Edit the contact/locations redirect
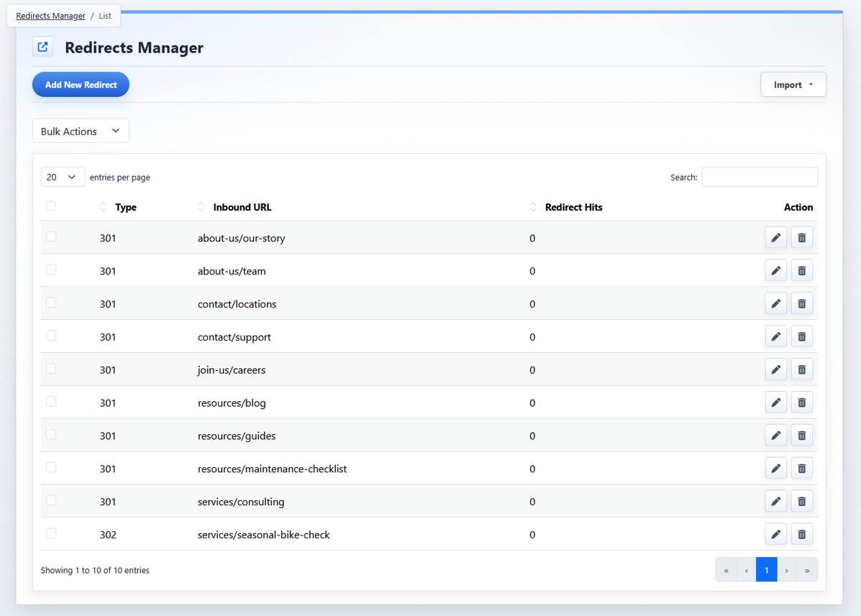 [776, 303]
